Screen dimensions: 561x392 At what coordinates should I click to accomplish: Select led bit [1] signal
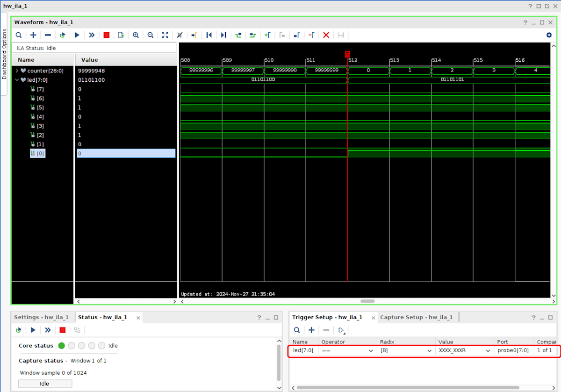tap(40, 144)
